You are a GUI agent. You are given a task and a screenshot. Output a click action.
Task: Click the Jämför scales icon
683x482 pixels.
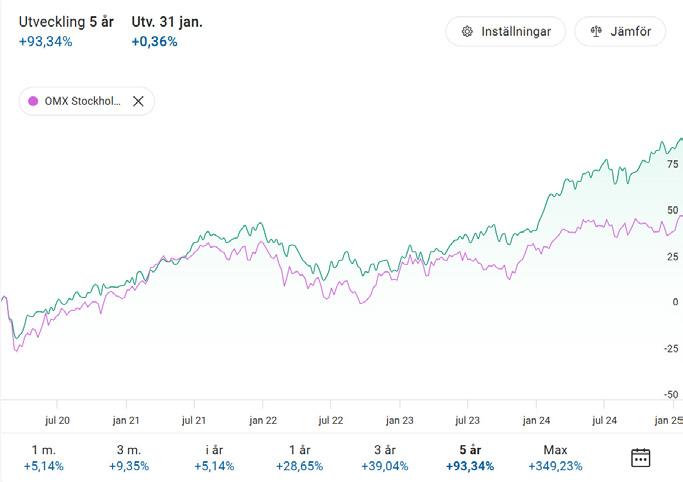click(596, 32)
